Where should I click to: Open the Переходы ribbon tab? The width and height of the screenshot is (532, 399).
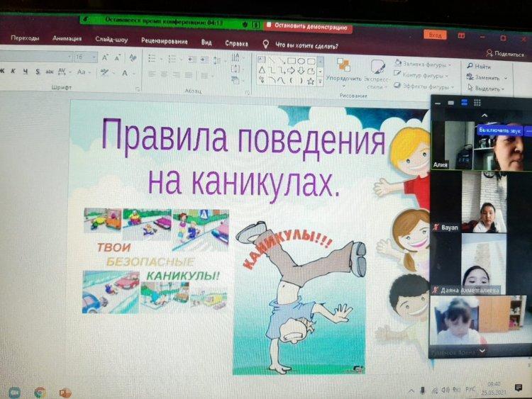pos(25,38)
